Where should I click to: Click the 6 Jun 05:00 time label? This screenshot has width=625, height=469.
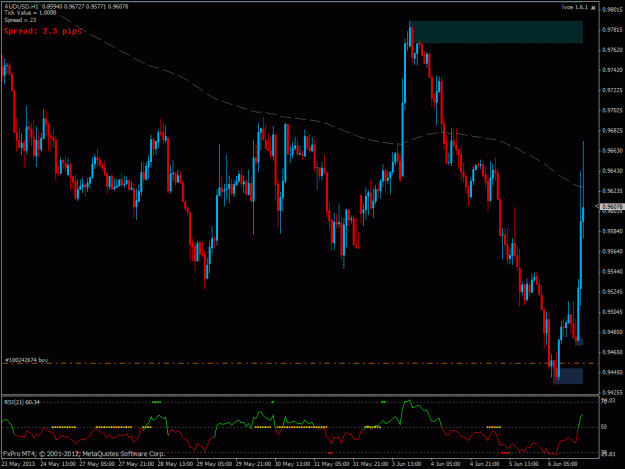562,464
